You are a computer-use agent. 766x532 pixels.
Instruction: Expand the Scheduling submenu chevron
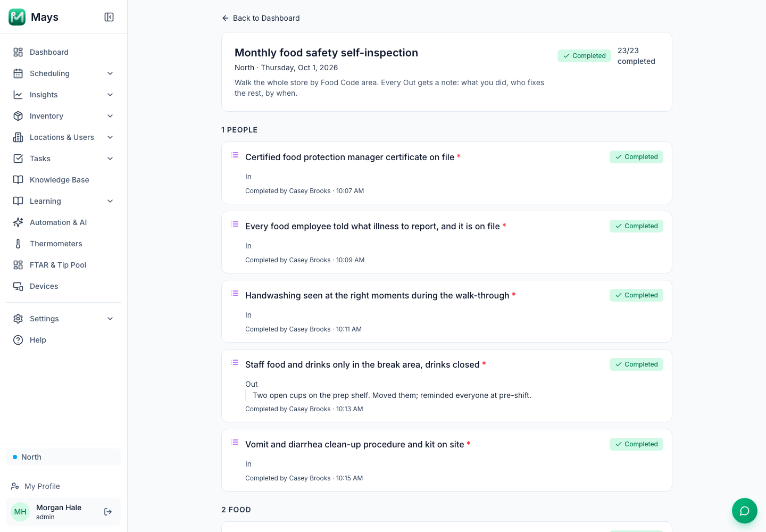[110, 73]
